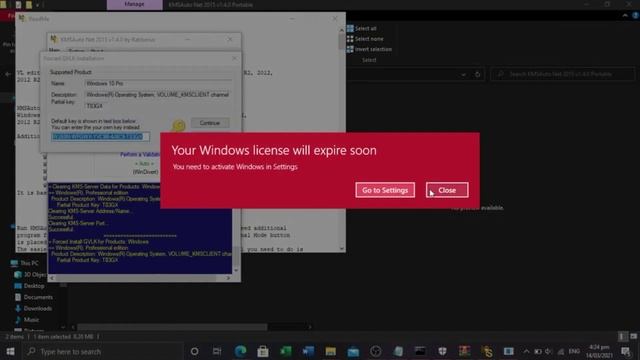Open Word from the taskbar
Image resolution: width=640 pixels, height=360 pixels.
pyautogui.click(x=308, y=351)
